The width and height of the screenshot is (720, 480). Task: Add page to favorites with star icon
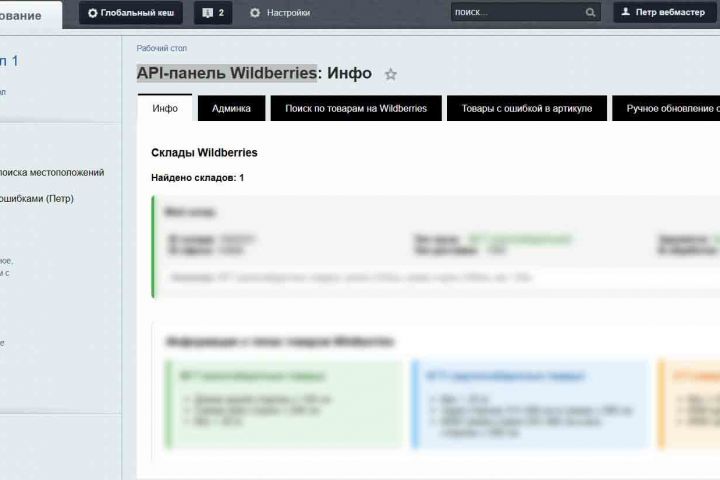coord(391,74)
